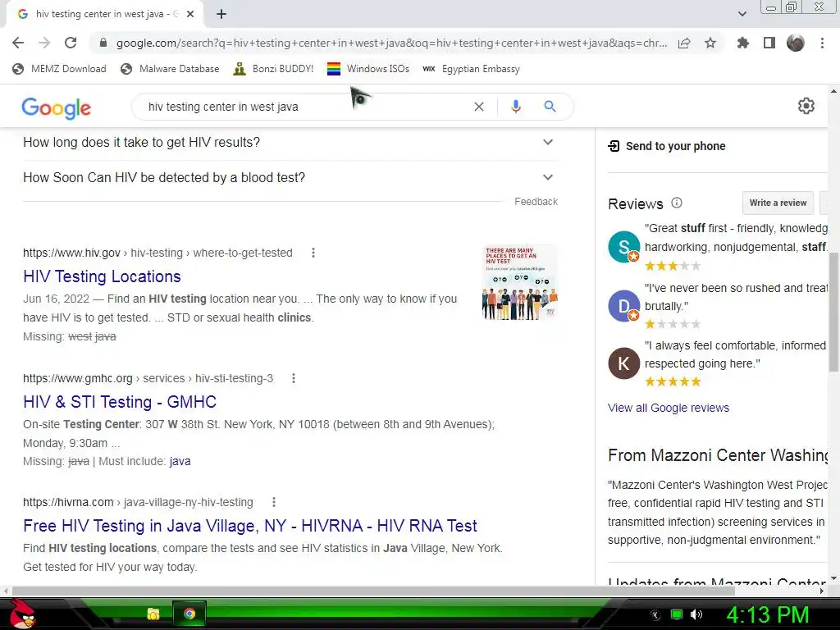Image resolution: width=840 pixels, height=630 pixels.
Task: Open a new browser tab
Action: pyautogui.click(x=221, y=15)
